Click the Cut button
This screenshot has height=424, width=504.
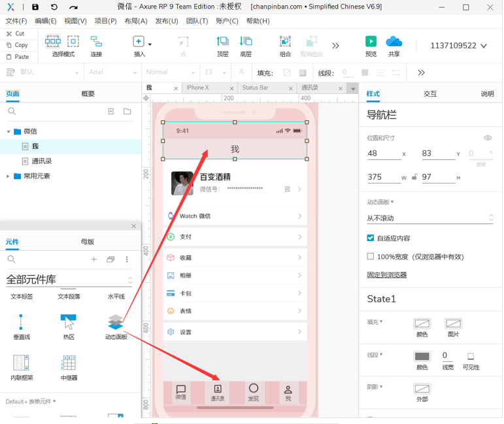[x=16, y=34]
